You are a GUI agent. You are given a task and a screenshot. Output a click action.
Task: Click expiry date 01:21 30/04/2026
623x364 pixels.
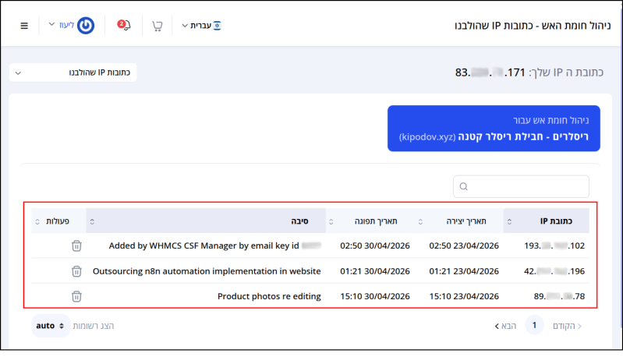pyautogui.click(x=375, y=271)
